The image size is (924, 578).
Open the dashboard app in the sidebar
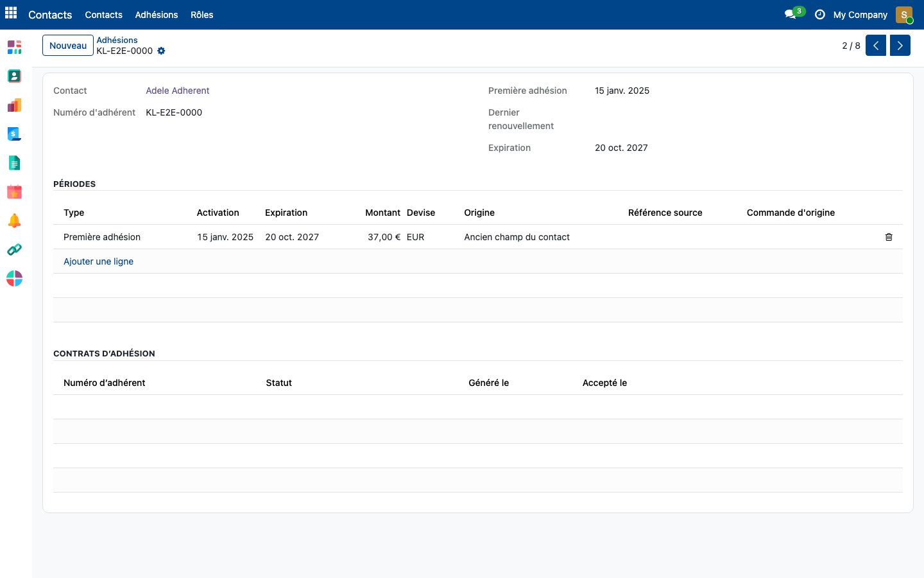(14, 47)
